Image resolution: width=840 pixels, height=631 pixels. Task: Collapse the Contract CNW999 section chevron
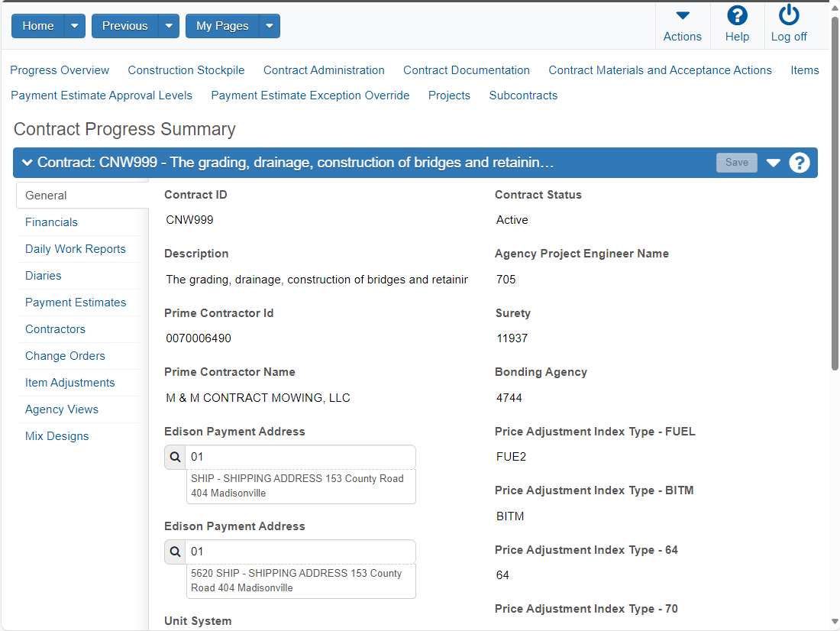pos(27,163)
